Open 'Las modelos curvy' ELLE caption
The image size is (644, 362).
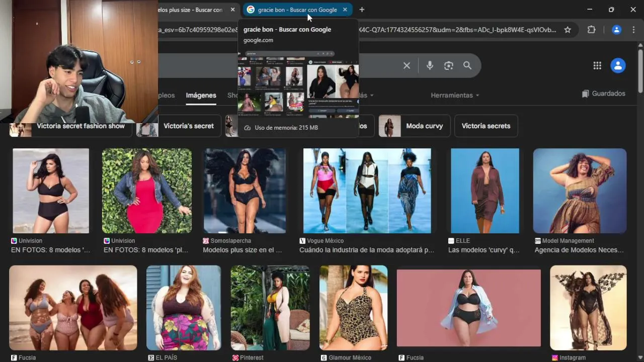point(484,250)
